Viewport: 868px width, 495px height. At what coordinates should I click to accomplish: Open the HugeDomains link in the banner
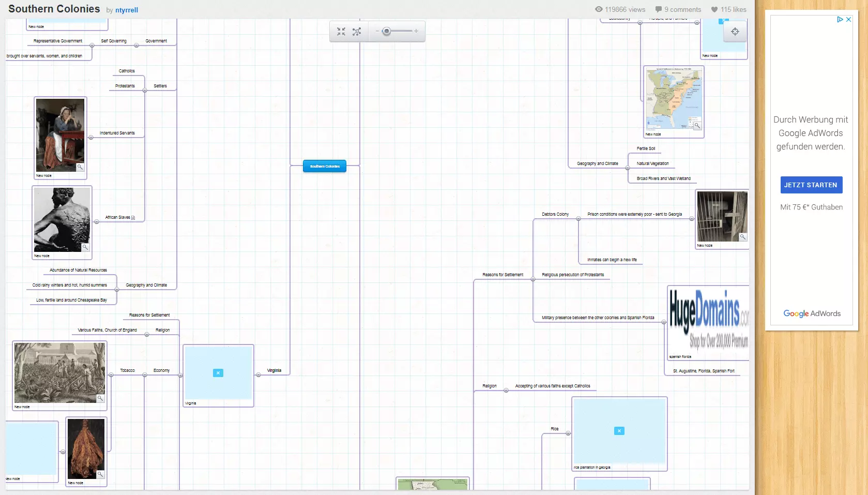point(708,310)
